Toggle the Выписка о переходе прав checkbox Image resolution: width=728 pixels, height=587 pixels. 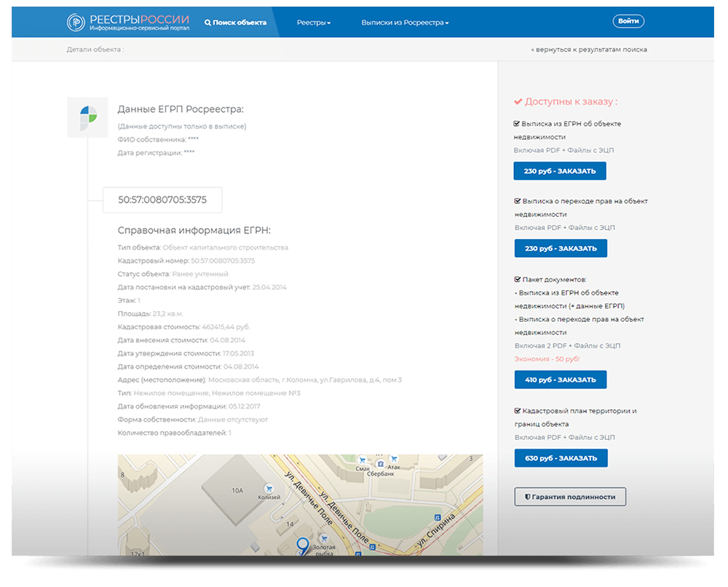coord(518,201)
